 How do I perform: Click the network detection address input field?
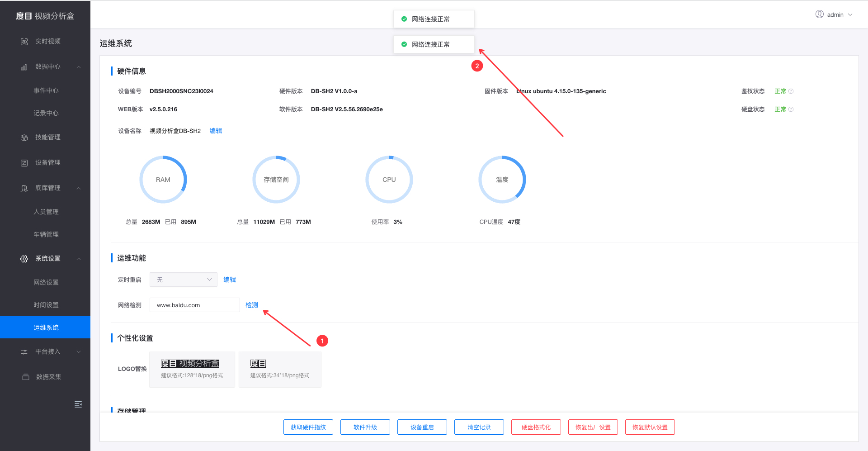point(194,305)
